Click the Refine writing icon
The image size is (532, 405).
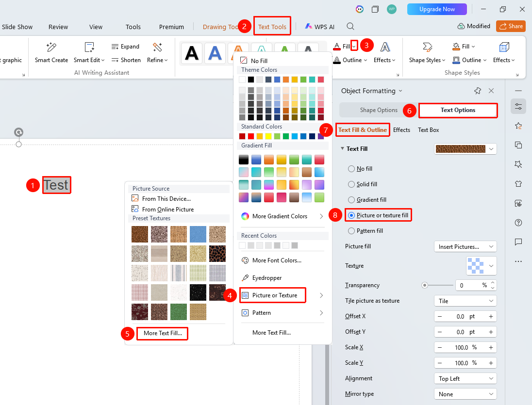pos(157,47)
